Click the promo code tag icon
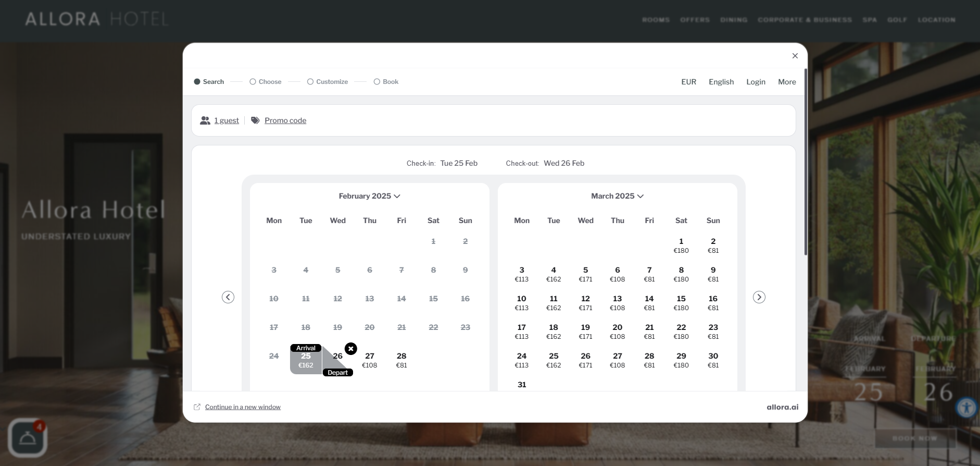980x466 pixels. 255,120
